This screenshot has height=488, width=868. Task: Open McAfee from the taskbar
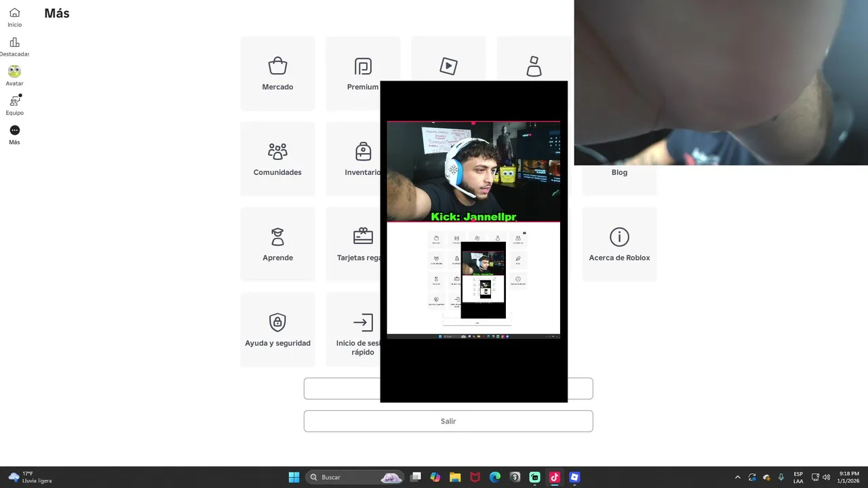pos(475,477)
